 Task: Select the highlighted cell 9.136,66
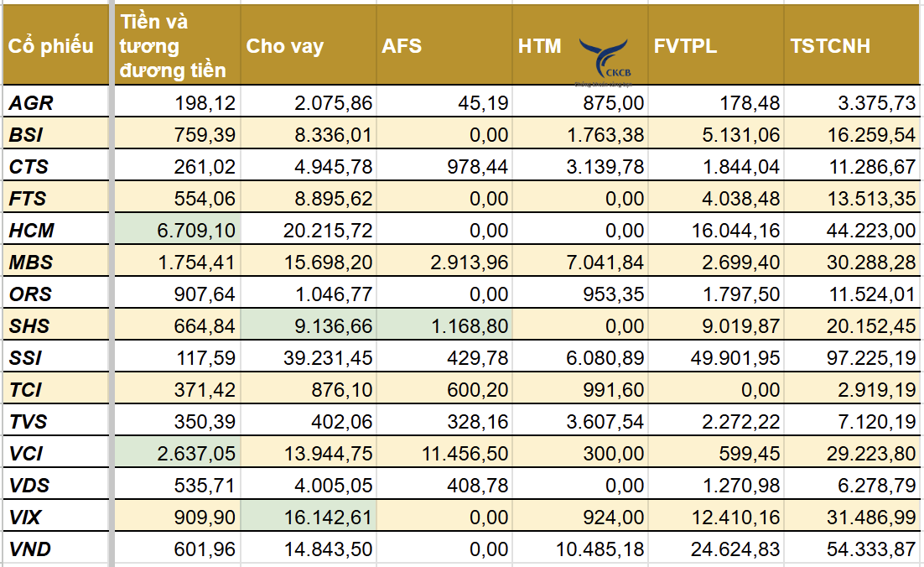point(308,326)
